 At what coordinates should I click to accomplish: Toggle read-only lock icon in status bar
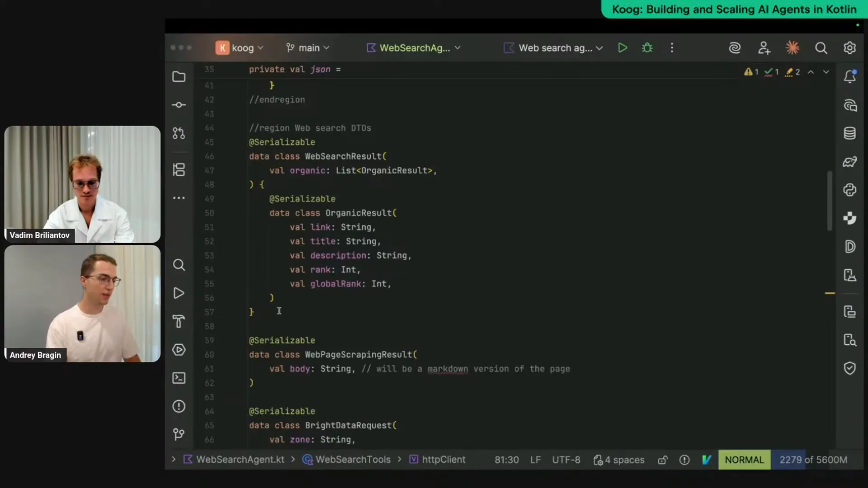[x=663, y=460]
